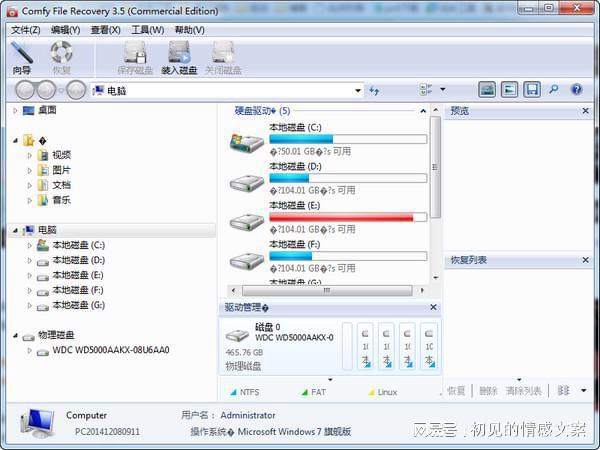
Task: Open the 编辑(Y) menu
Action: pos(65,30)
